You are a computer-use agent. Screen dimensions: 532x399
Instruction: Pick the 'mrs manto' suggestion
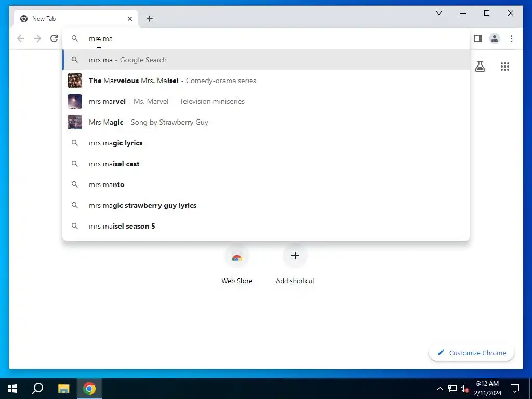tap(266, 184)
